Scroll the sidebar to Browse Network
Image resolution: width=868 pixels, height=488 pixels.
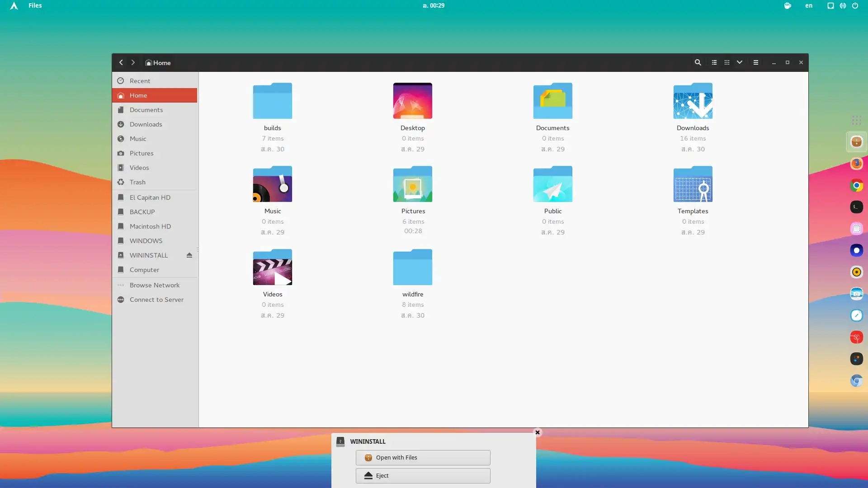click(x=155, y=285)
